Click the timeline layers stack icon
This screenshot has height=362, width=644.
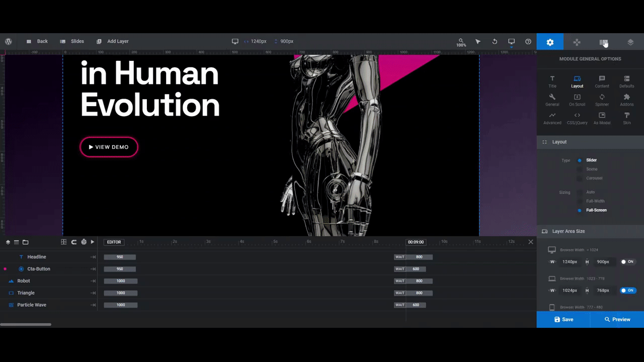tap(8, 242)
